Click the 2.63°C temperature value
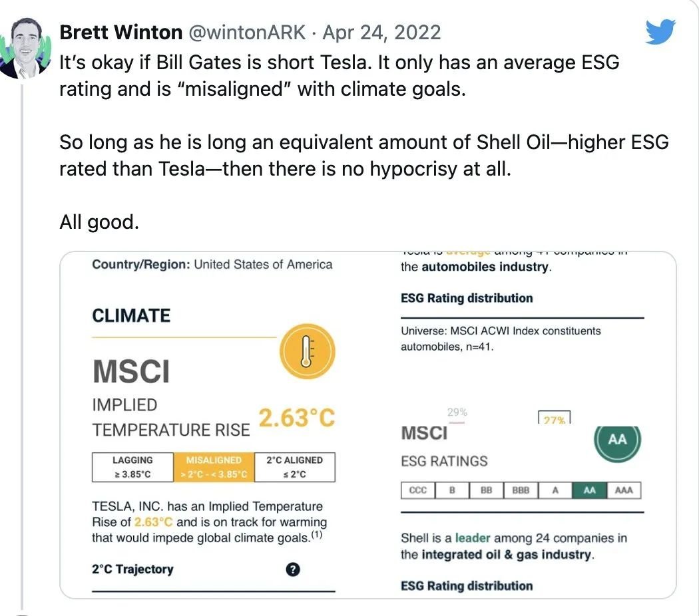Image resolution: width=699 pixels, height=616 pixels. 296,418
